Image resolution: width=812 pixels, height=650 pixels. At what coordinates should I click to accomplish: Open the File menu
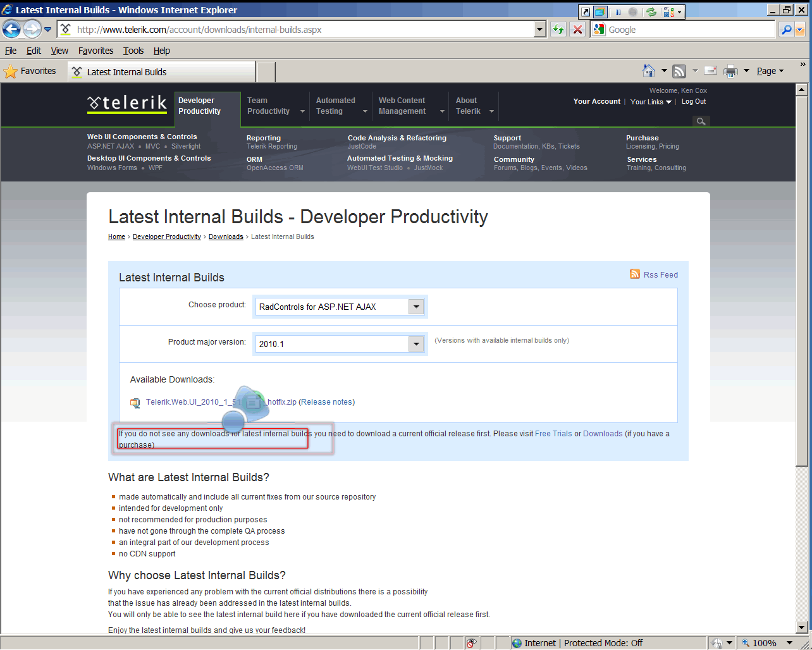pyautogui.click(x=11, y=51)
